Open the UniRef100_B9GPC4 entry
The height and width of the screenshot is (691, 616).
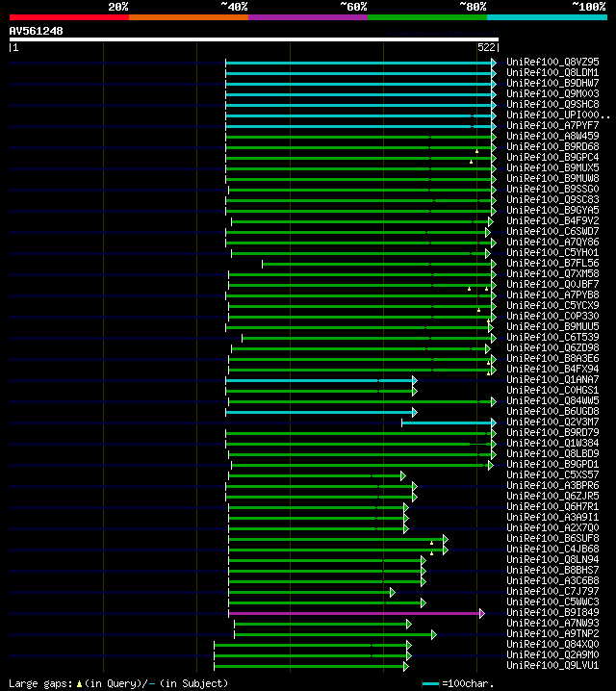click(x=552, y=157)
